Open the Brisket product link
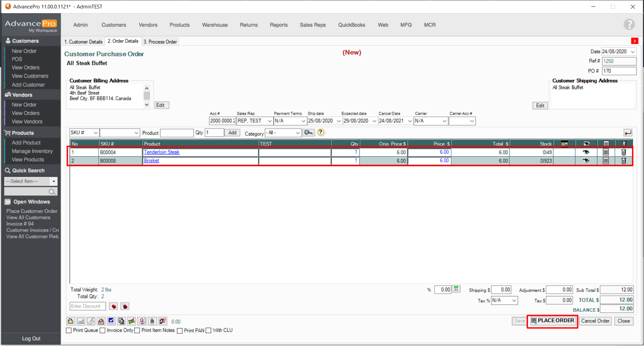The width and height of the screenshot is (644, 346). 152,161
